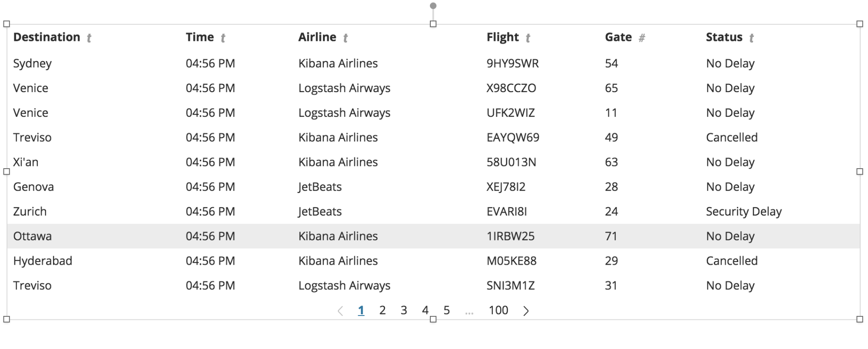Select the highlighted Ottawa row
Image resolution: width=868 pixels, height=349 pixels.
pos(433,236)
